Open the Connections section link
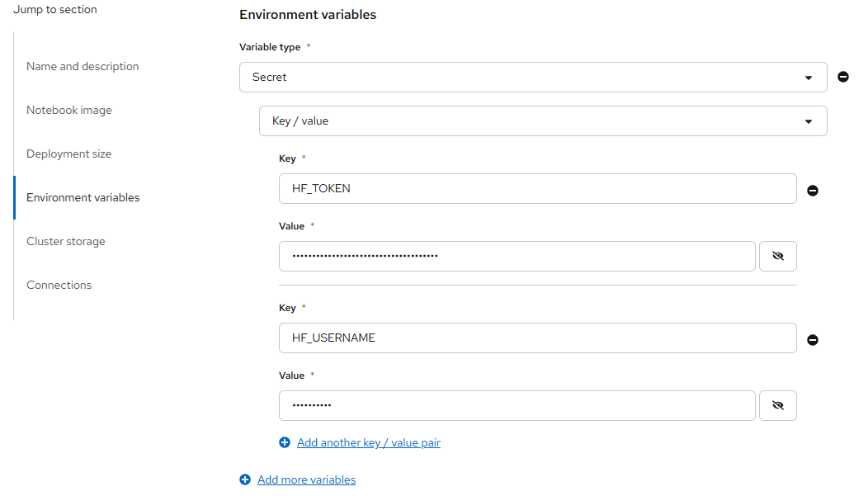 coord(59,285)
